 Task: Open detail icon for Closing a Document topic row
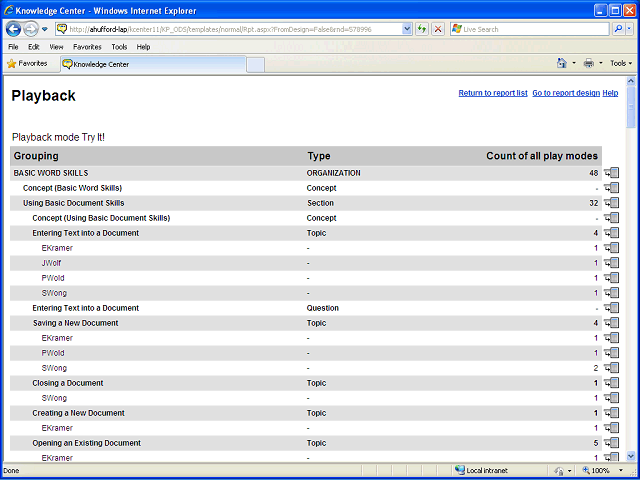click(612, 383)
